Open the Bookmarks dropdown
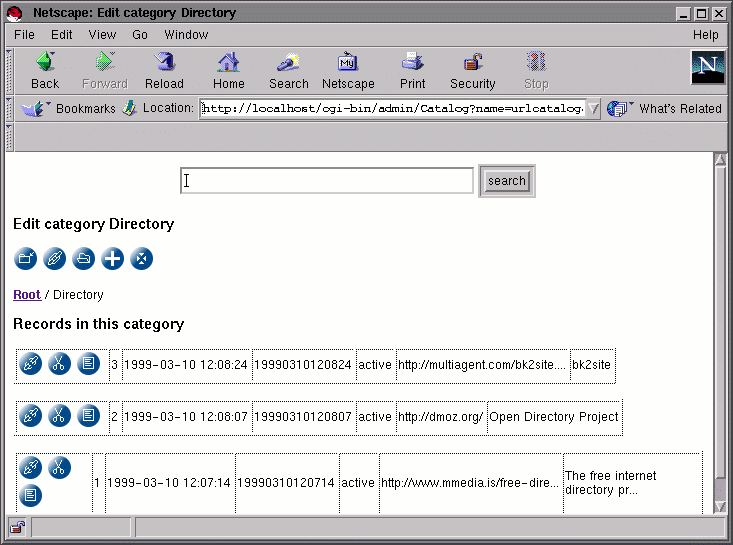733x545 pixels. (70, 108)
